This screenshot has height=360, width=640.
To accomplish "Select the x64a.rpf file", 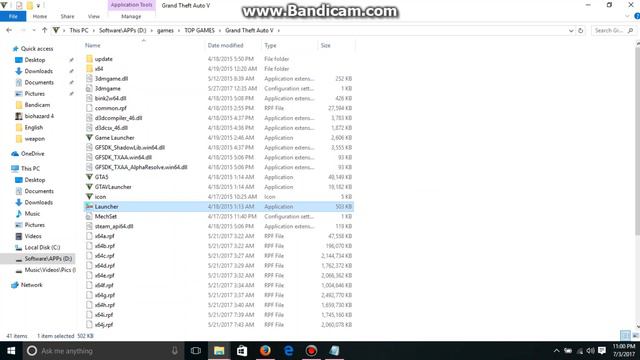I will click(x=104, y=236).
